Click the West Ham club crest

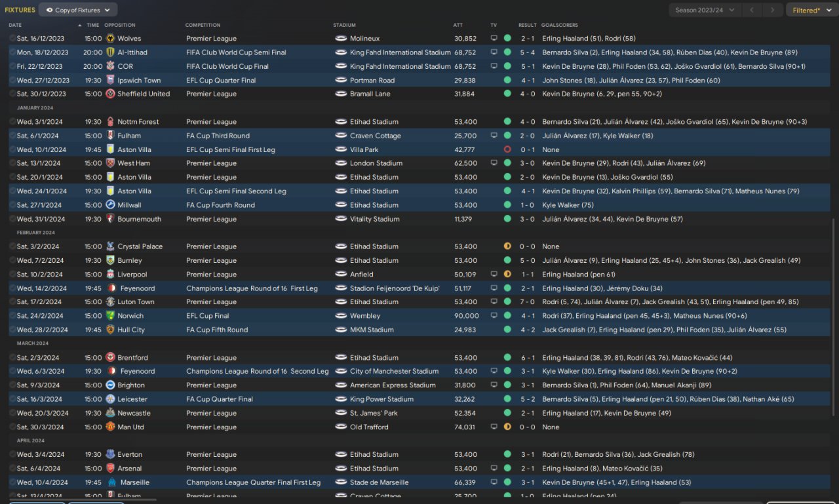(x=110, y=163)
